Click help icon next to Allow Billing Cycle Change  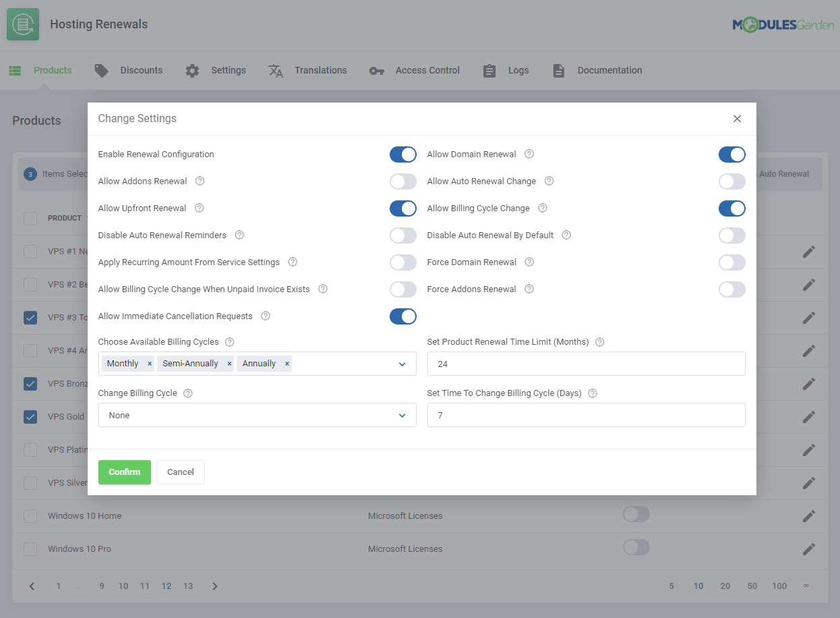(543, 208)
